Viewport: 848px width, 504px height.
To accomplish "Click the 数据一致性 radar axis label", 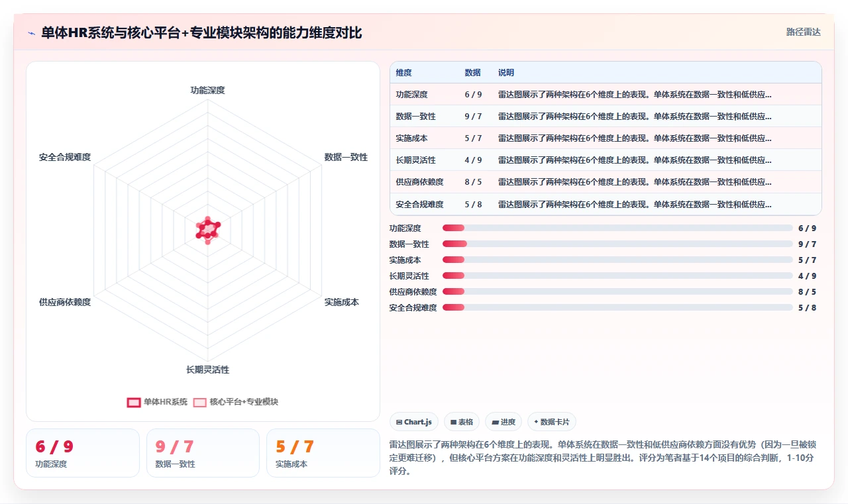I will [346, 157].
